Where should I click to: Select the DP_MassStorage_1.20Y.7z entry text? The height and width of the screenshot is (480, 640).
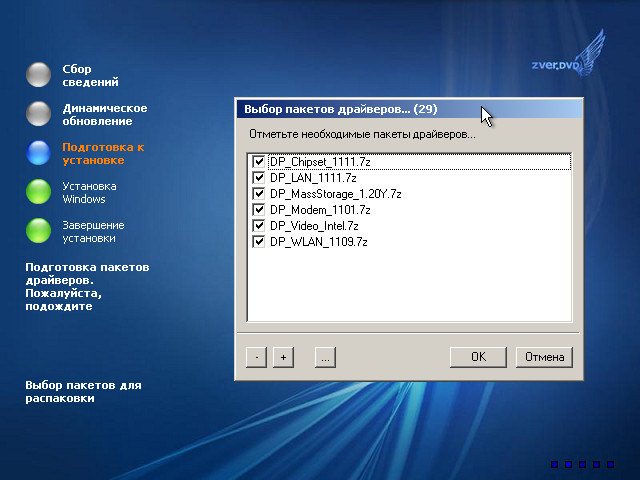[x=336, y=194]
